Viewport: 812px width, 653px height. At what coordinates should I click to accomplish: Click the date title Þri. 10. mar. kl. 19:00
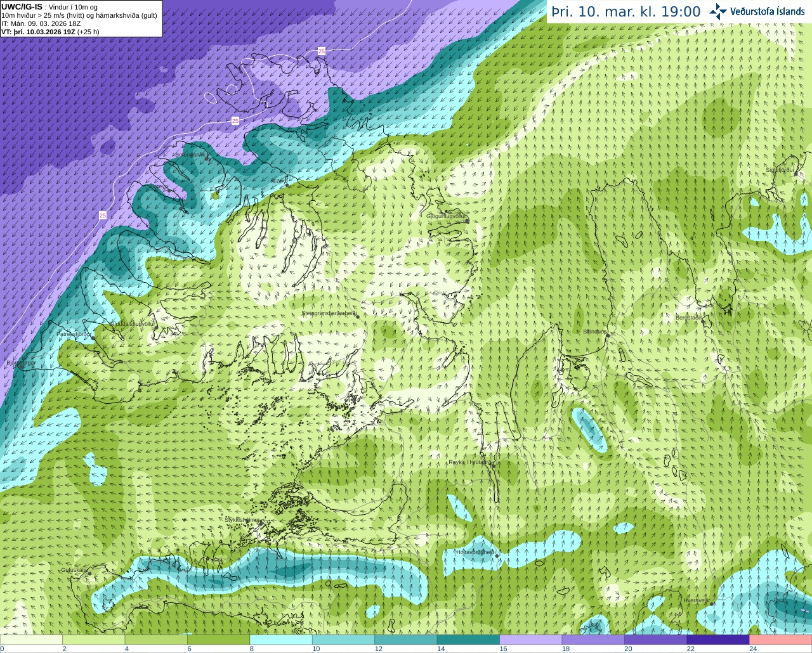626,11
